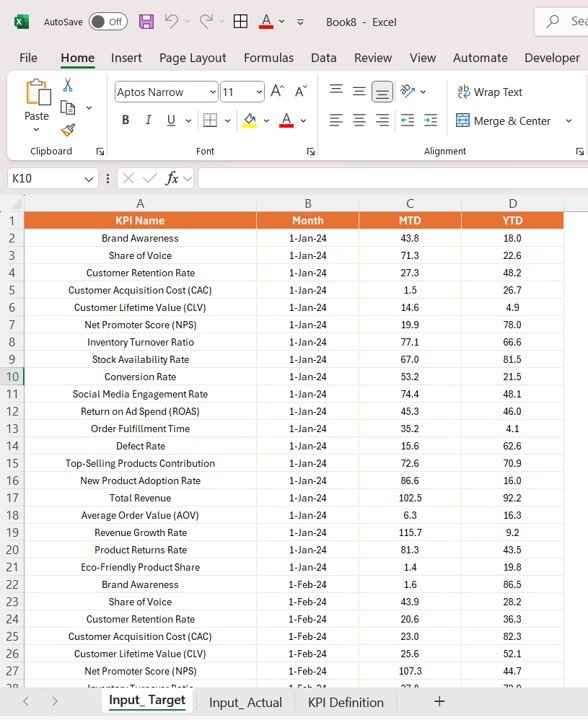Select row 10 header
Screen dimensions: 588x720
click(x=12, y=377)
